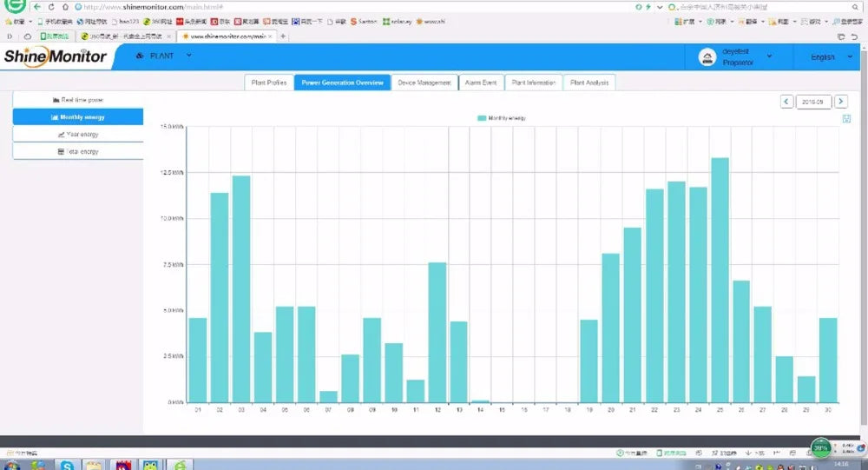Switch to the Device Management tab
Screen dimensions: 868x470
[x=424, y=83]
